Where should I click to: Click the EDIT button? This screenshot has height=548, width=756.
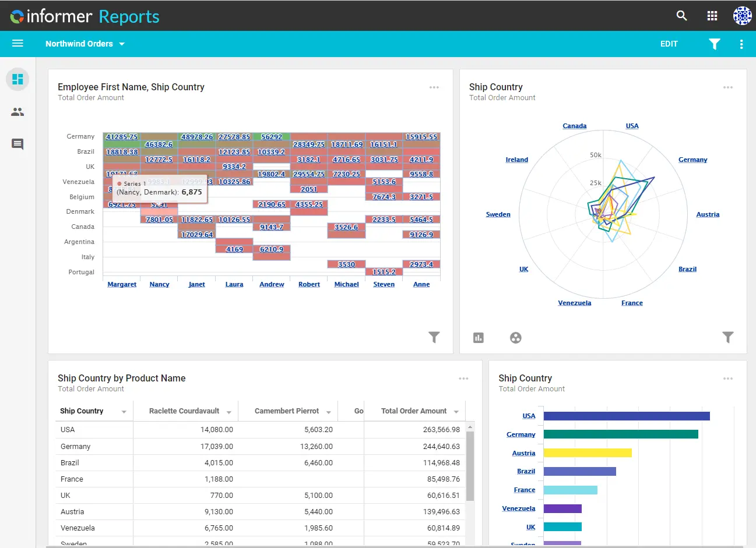[x=669, y=44]
